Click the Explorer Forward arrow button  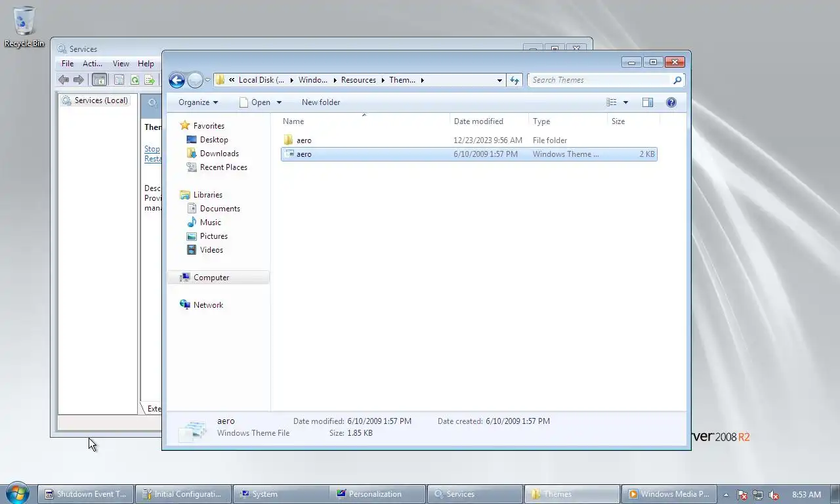pyautogui.click(x=195, y=80)
